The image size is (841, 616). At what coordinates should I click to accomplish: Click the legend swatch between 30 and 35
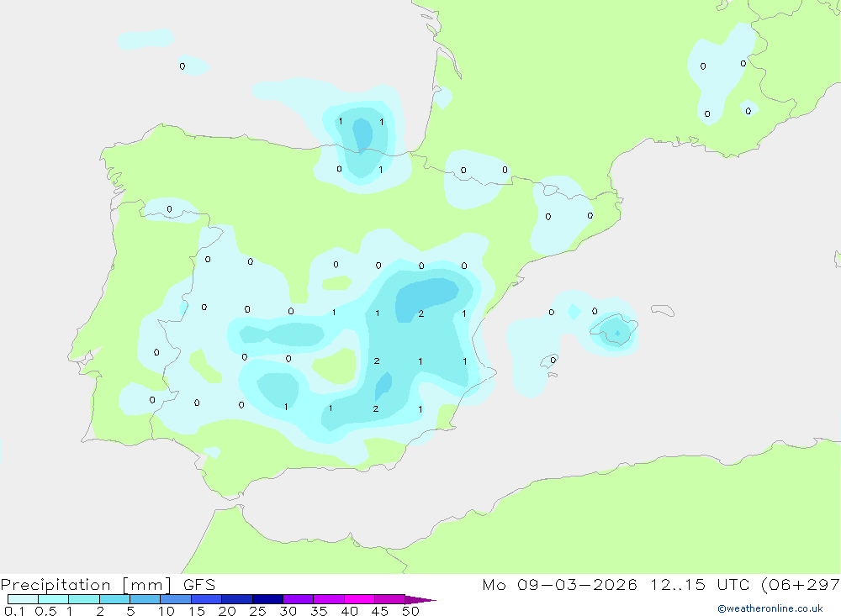(299, 599)
